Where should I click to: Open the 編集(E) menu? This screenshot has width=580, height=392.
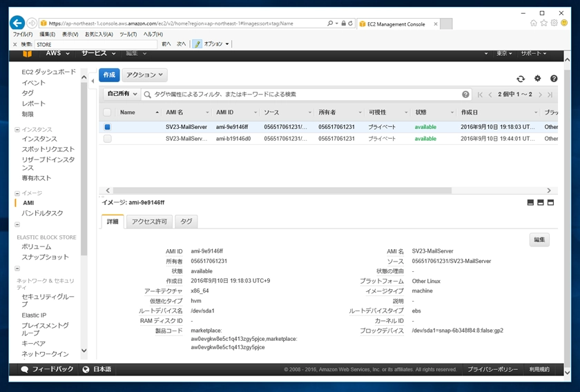(x=48, y=34)
